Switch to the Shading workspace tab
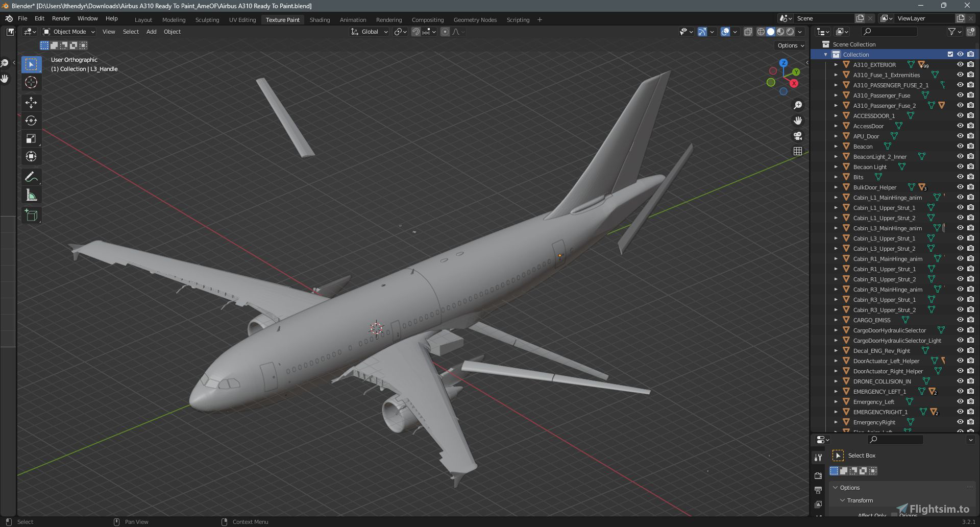This screenshot has height=527, width=980. coord(320,20)
